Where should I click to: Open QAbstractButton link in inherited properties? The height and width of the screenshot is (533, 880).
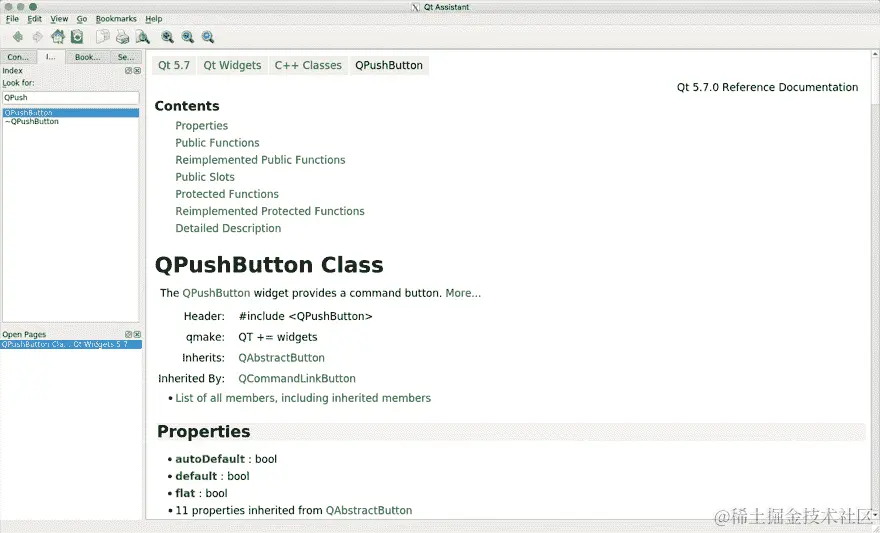369,511
